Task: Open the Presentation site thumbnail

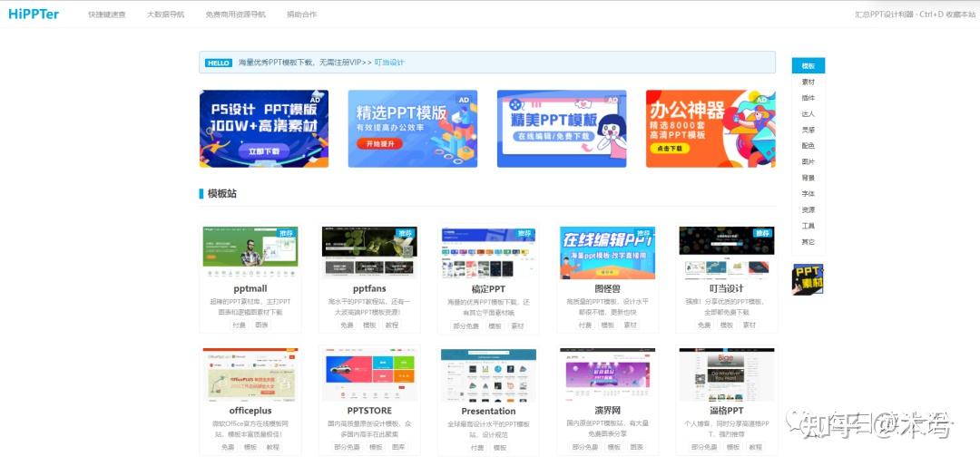Action: coord(489,374)
